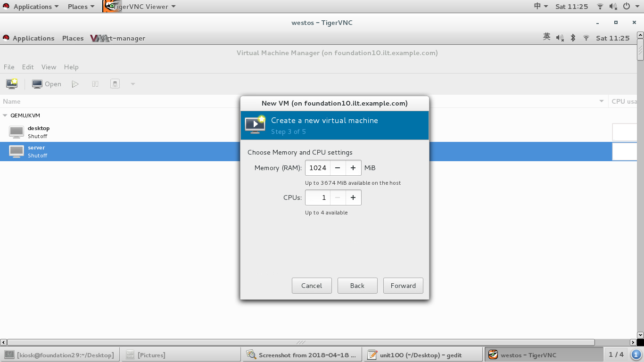Open the TigerVNC Viewer app menu

[x=140, y=7]
